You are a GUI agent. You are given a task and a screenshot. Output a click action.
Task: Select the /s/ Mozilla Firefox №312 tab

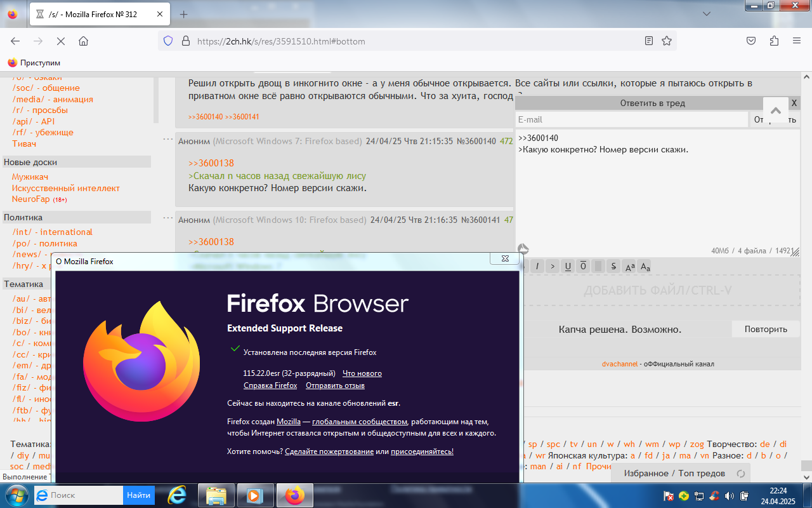(x=99, y=14)
